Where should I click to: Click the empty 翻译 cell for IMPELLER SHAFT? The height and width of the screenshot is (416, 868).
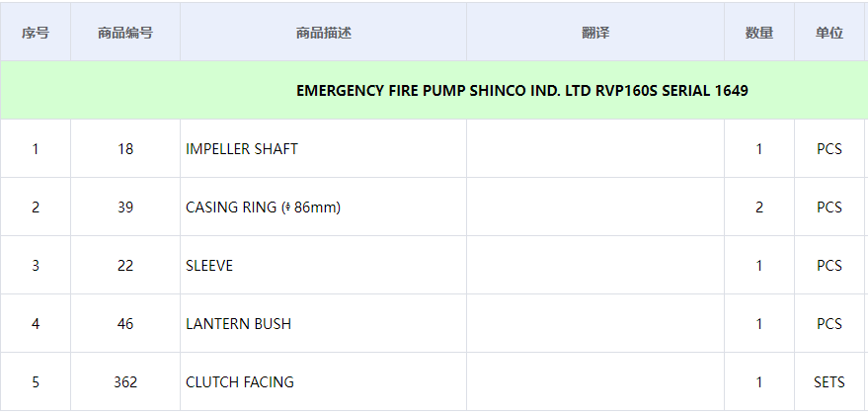(x=595, y=149)
